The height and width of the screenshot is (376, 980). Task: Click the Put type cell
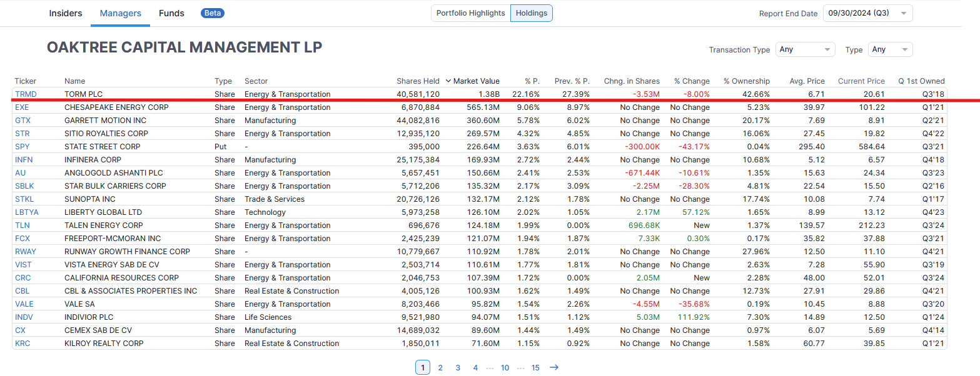tap(221, 147)
